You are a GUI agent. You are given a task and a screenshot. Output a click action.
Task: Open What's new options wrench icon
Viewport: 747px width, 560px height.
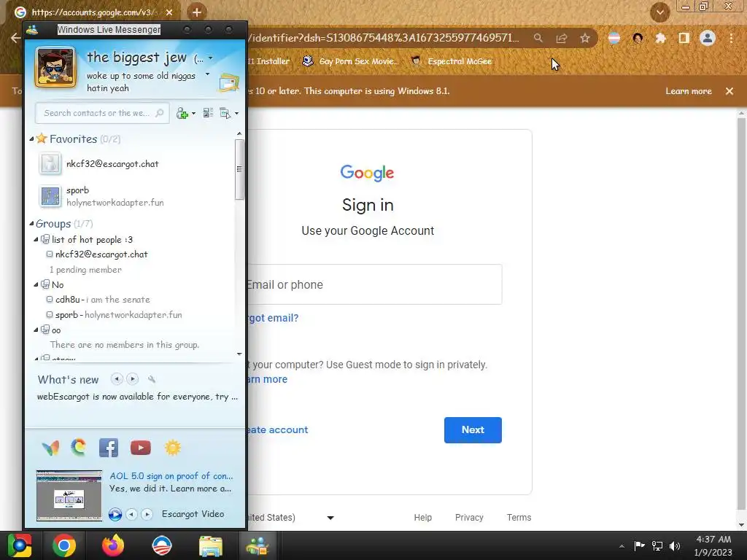pyautogui.click(x=152, y=379)
